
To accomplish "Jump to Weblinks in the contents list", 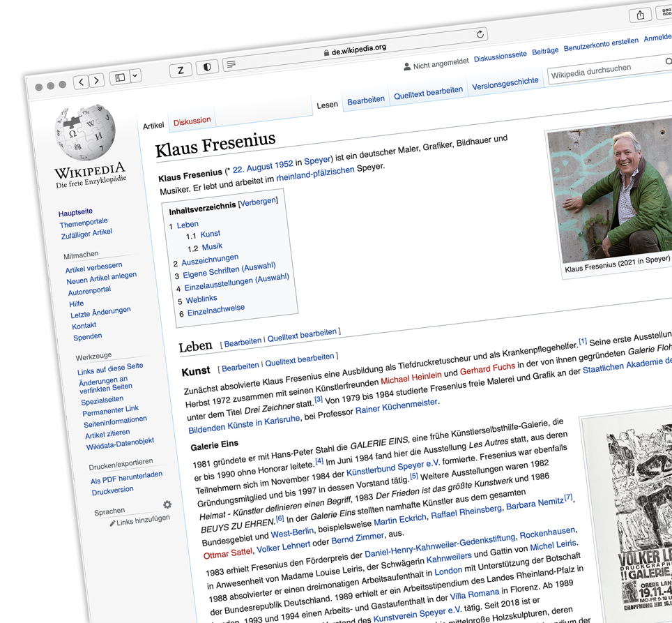I will click(201, 299).
